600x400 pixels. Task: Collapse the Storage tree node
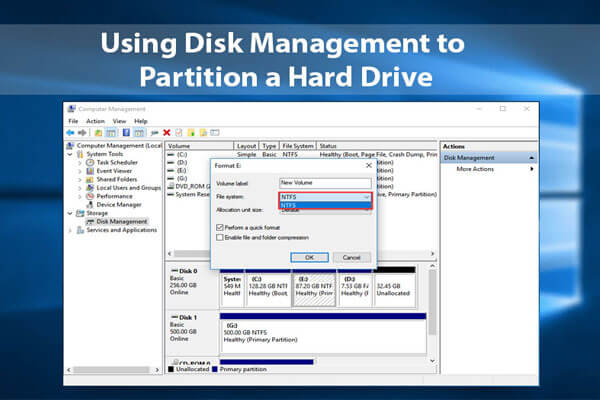pos(70,213)
